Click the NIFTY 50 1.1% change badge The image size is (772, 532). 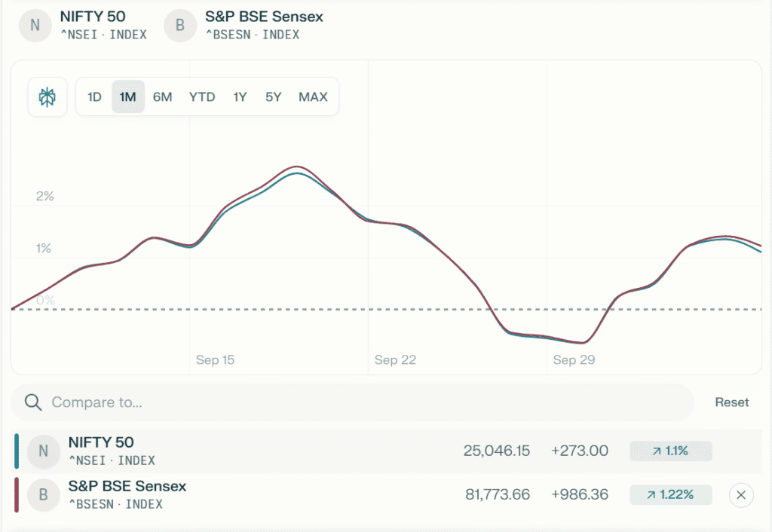670,451
